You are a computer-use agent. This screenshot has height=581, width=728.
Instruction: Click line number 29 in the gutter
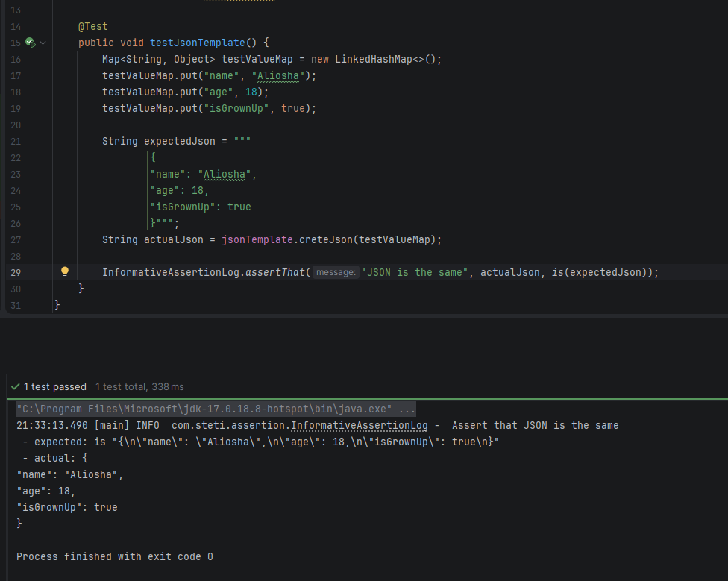(16, 272)
